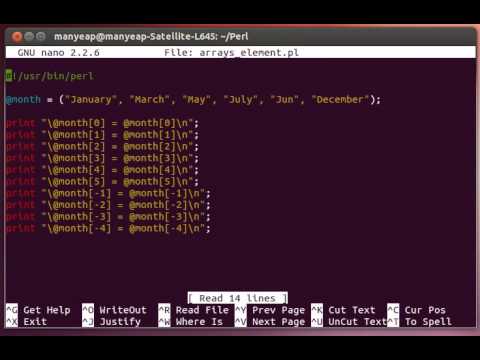
Task: Click the print line for @month[5]
Action: [x=102, y=182]
